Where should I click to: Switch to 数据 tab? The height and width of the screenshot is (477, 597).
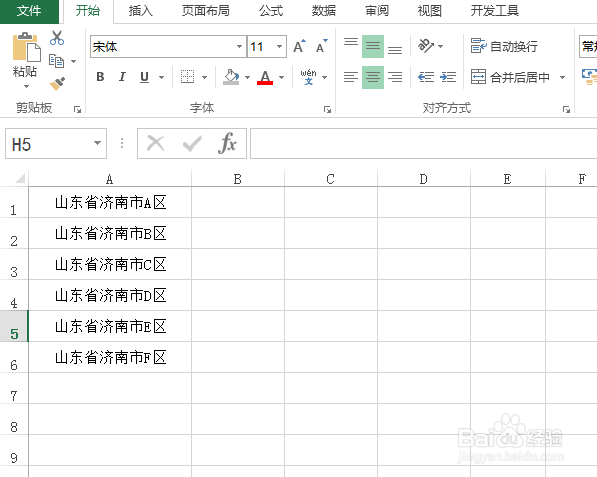click(324, 11)
